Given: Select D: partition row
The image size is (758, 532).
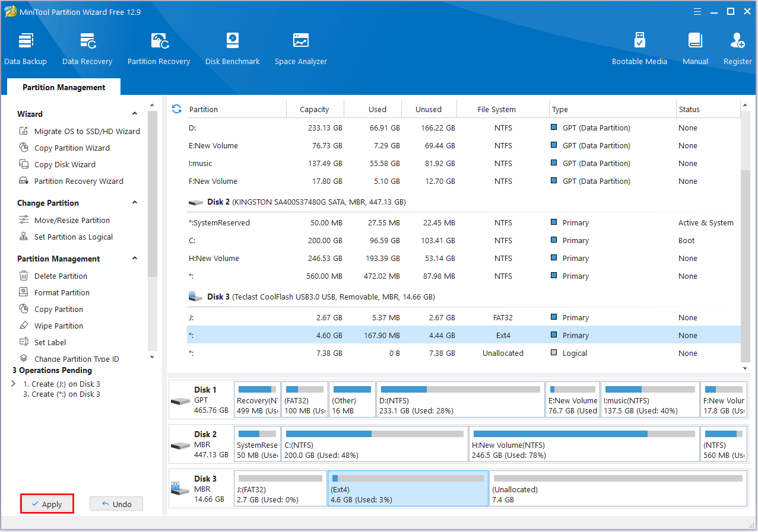Looking at the screenshot, I should coord(464,128).
